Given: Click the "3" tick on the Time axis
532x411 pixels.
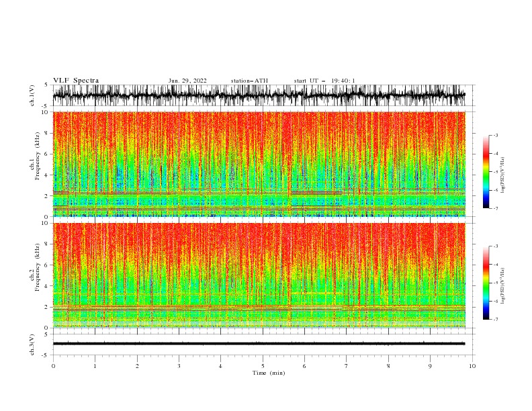Looking at the screenshot, I should tap(179, 366).
